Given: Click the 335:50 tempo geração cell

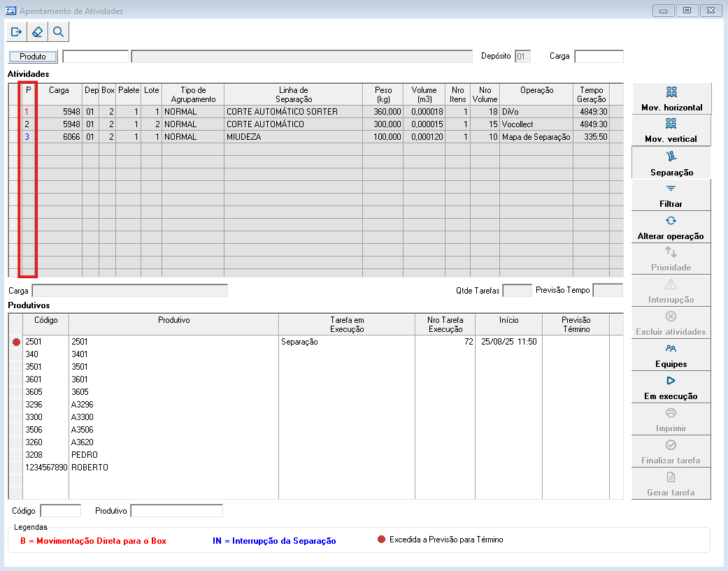Looking at the screenshot, I should 592,137.
